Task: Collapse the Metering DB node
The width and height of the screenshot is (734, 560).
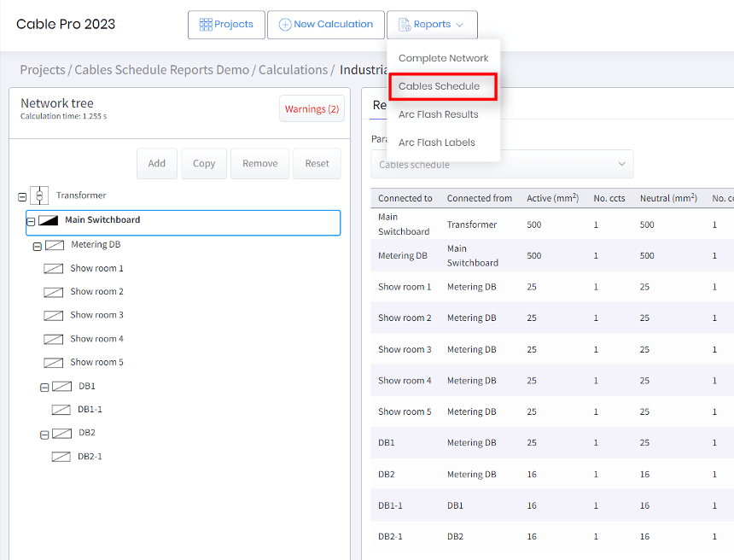Action: [x=37, y=246]
